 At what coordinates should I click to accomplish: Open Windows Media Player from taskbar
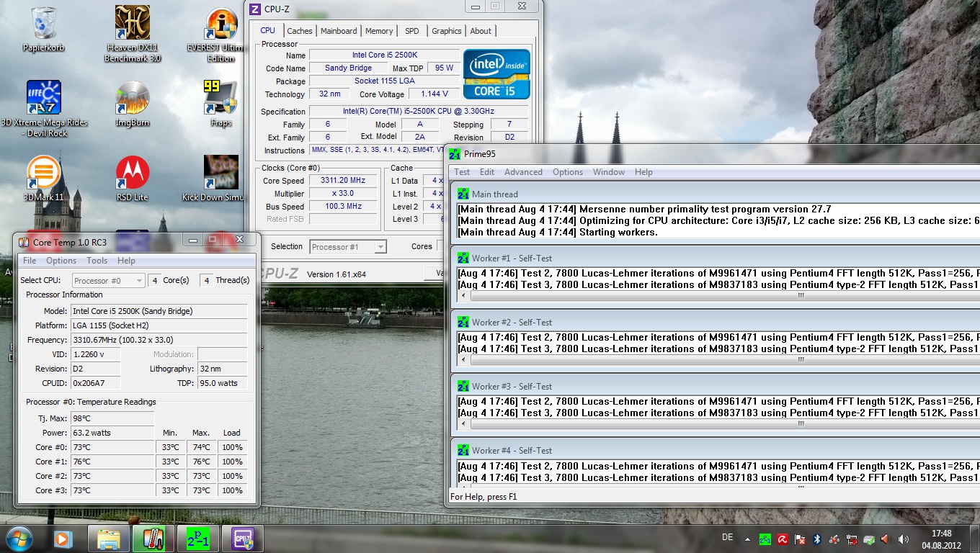[x=63, y=539]
